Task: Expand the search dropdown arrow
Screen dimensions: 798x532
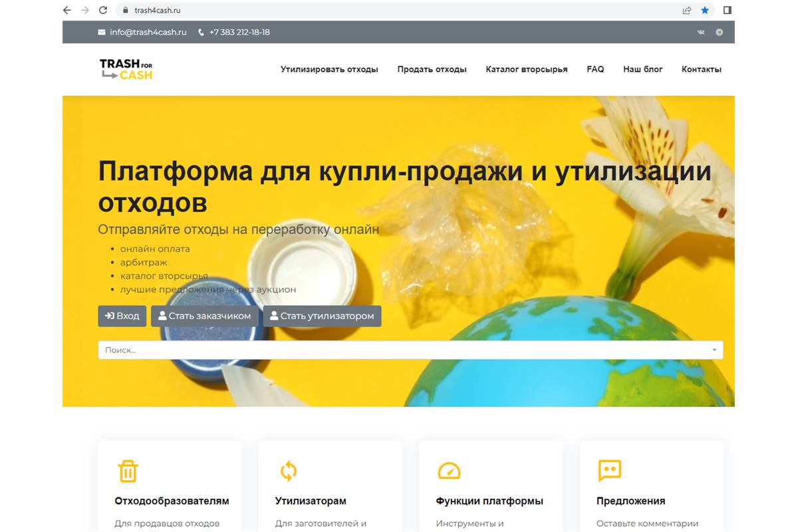Action: [x=714, y=350]
